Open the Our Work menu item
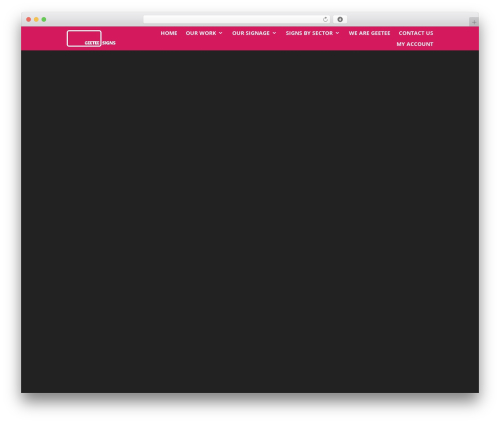The image size is (500, 423). (x=201, y=33)
